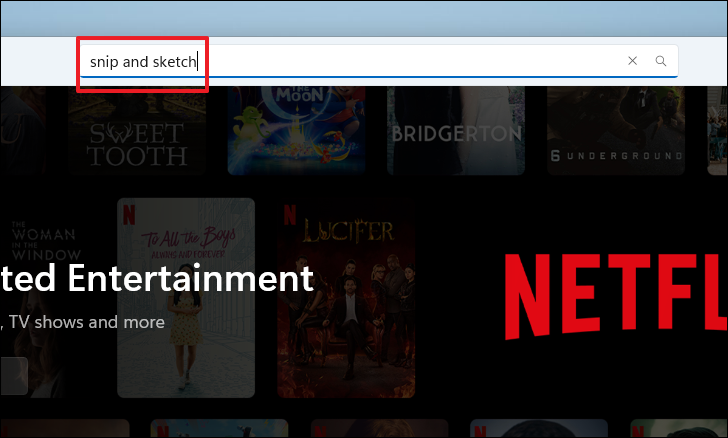Viewport: 728px width, 438px height.
Task: Open the Sweet Tooth poster
Action: pyautogui.click(x=137, y=131)
